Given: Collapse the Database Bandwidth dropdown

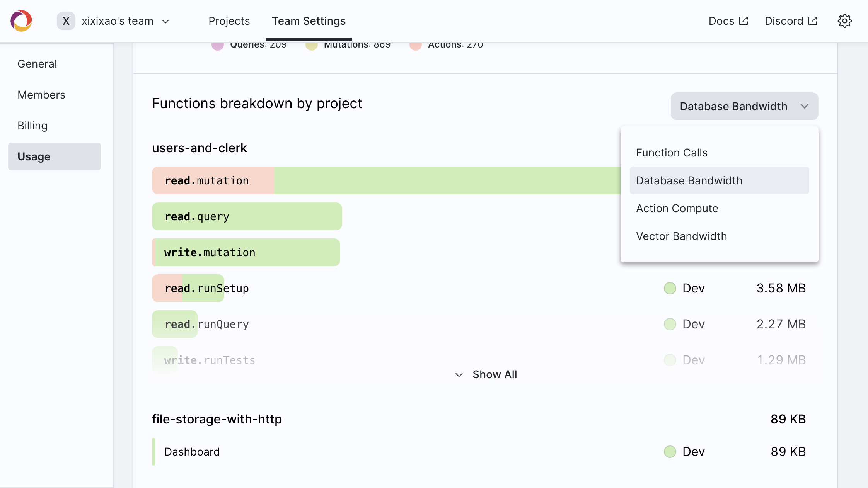Looking at the screenshot, I should 744,106.
